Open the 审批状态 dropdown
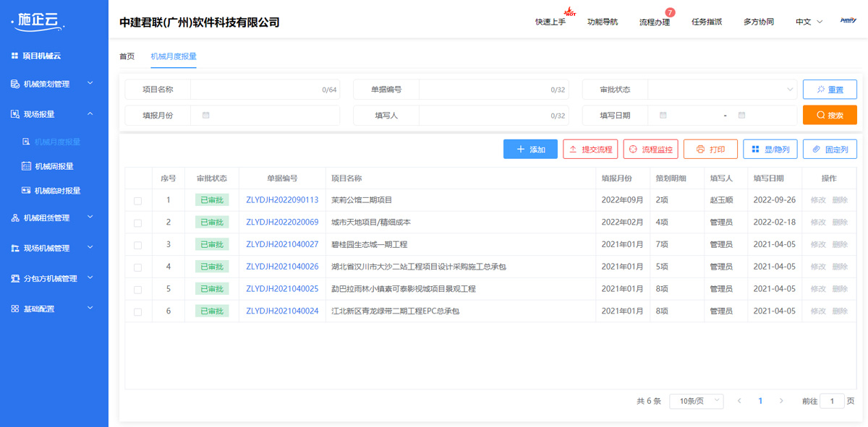The width and height of the screenshot is (868, 427). point(722,90)
